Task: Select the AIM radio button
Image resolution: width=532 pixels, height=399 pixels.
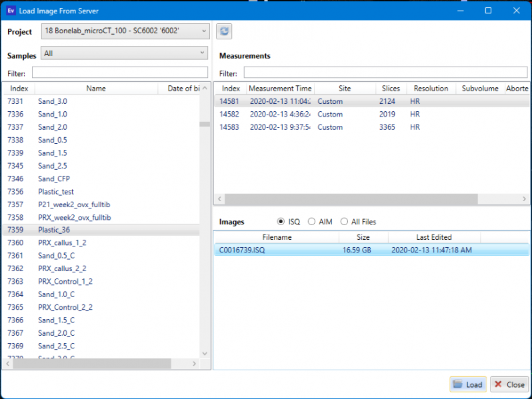Action: (x=311, y=222)
